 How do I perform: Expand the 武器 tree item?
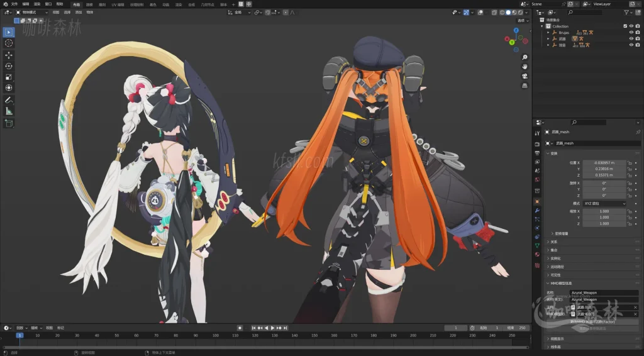click(548, 38)
